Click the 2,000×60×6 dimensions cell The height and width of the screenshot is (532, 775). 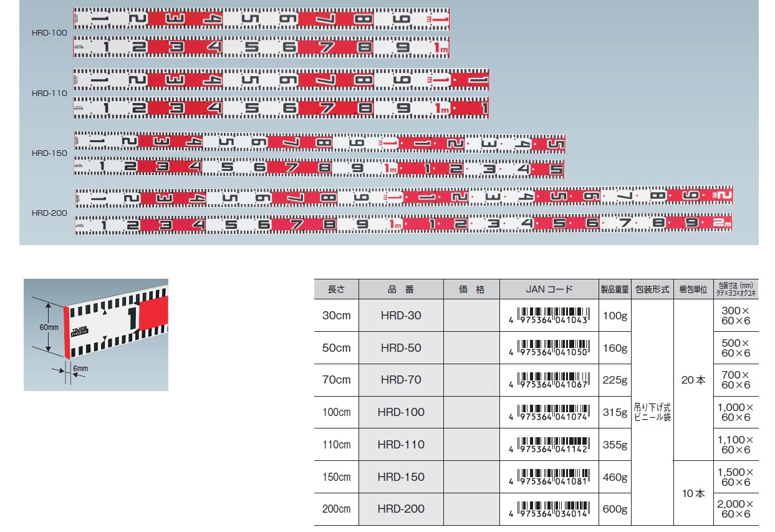click(x=736, y=509)
